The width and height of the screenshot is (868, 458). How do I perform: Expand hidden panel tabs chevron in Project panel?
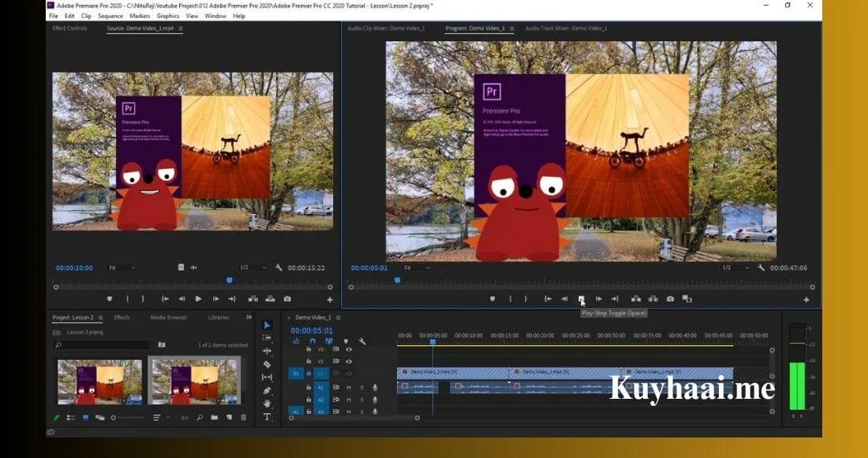point(249,317)
